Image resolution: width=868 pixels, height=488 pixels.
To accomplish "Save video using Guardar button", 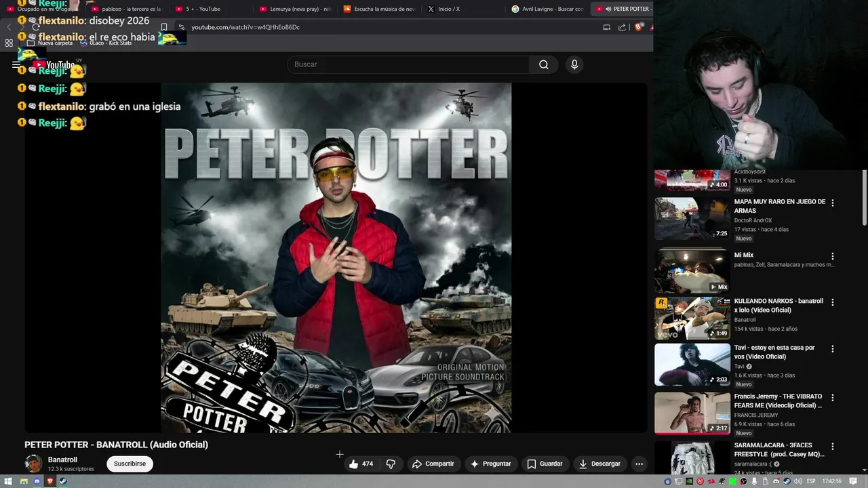I will pyautogui.click(x=545, y=464).
